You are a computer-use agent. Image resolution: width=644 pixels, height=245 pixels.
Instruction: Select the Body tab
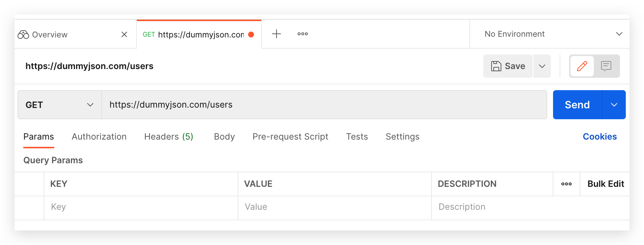pos(224,137)
